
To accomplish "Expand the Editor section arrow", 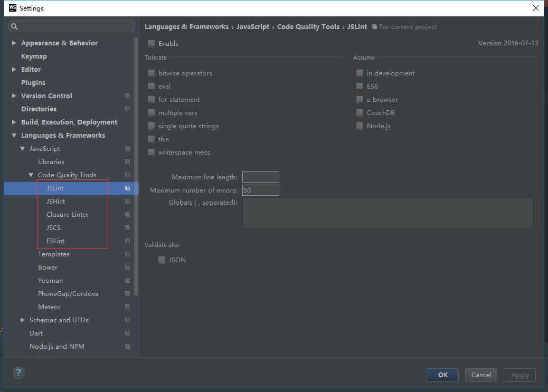I will (x=14, y=69).
